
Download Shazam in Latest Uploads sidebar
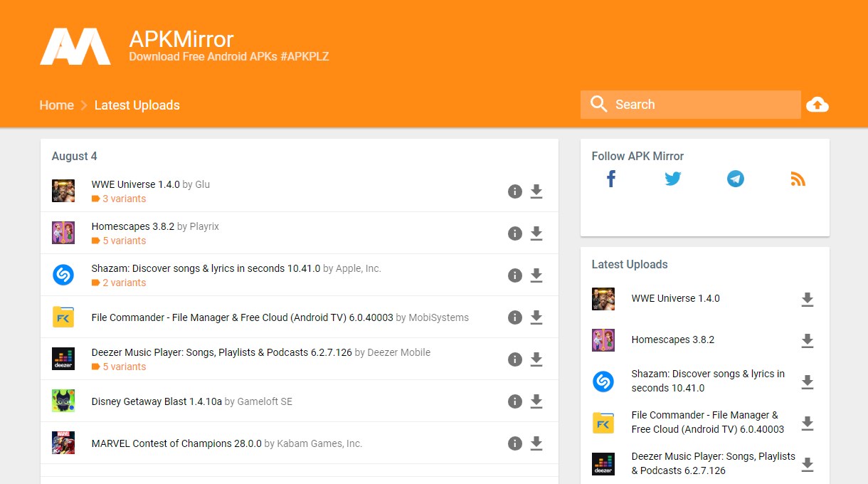point(807,382)
